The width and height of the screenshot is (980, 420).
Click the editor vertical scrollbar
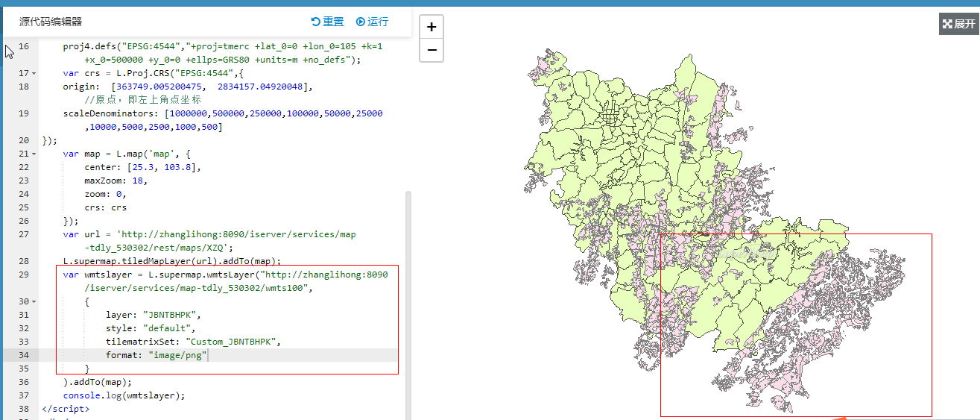coord(408,306)
